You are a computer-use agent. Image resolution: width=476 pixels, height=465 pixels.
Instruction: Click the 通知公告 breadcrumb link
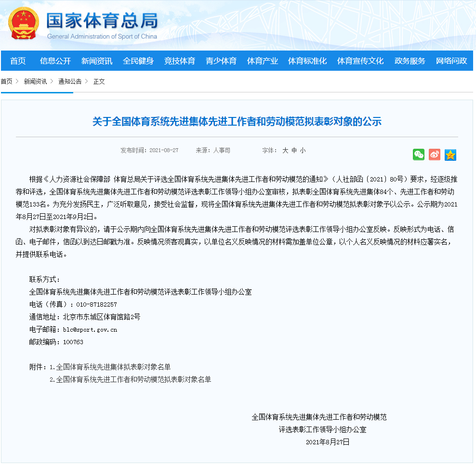tap(70, 81)
